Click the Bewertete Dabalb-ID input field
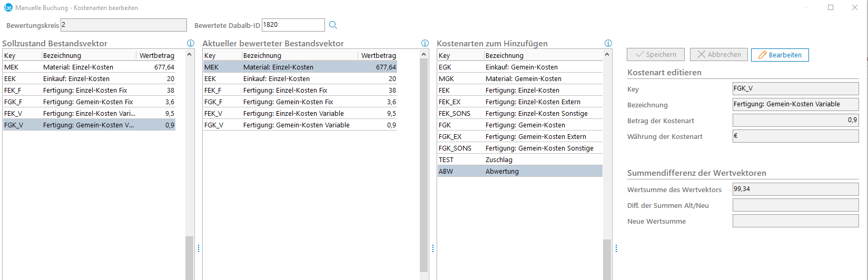Screen dimensions: 868x280 293,25
